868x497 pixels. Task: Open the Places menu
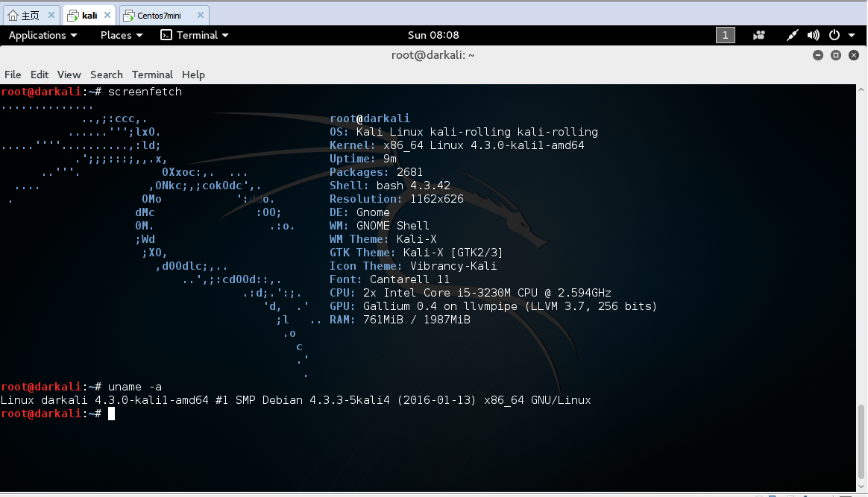coord(122,35)
